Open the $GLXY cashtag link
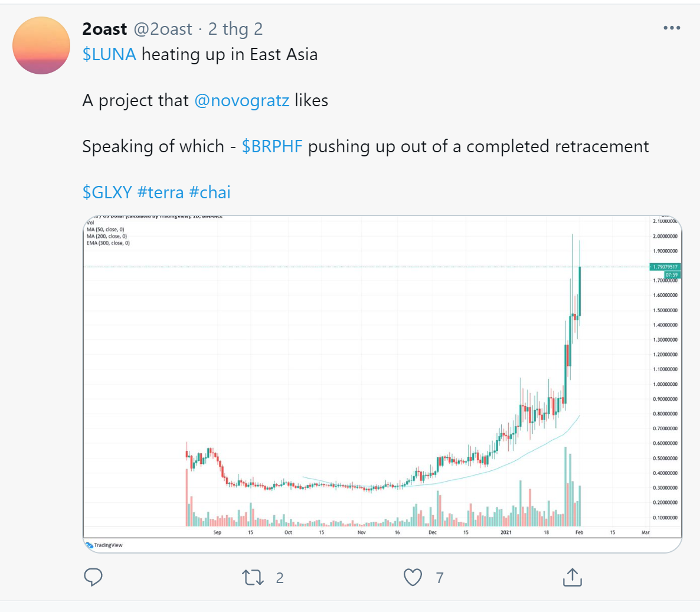This screenshot has width=700, height=612. pyautogui.click(x=107, y=192)
